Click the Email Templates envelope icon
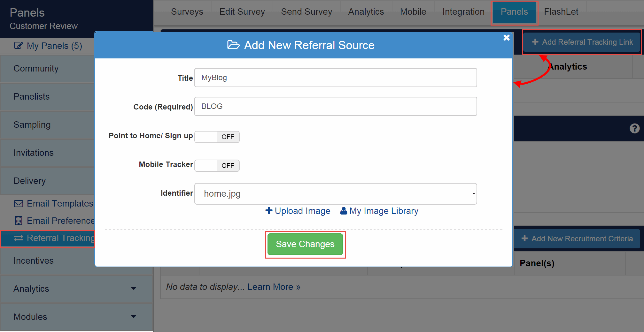The width and height of the screenshot is (644, 332). (18, 203)
